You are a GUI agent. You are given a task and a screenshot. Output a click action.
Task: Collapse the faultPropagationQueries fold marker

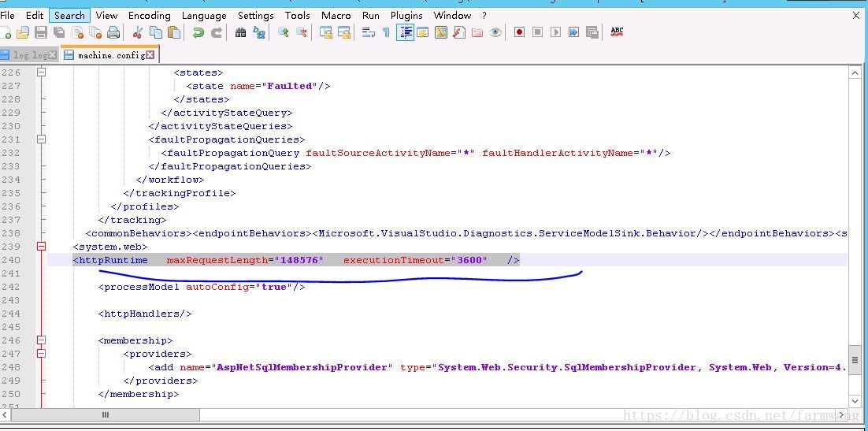point(41,139)
